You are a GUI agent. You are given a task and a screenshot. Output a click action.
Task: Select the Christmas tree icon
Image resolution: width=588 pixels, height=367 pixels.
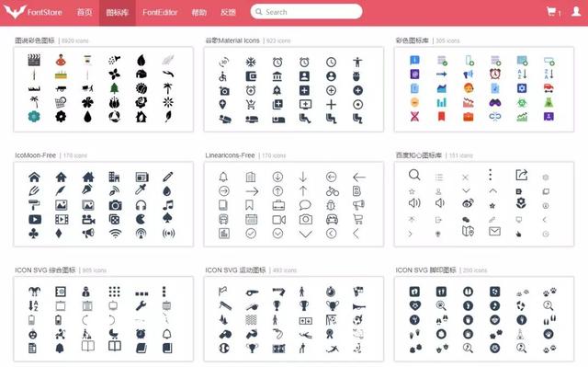coord(114,88)
